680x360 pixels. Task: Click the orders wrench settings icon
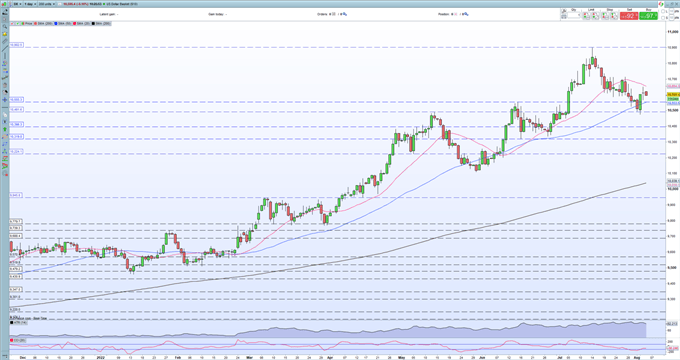[x=345, y=14]
